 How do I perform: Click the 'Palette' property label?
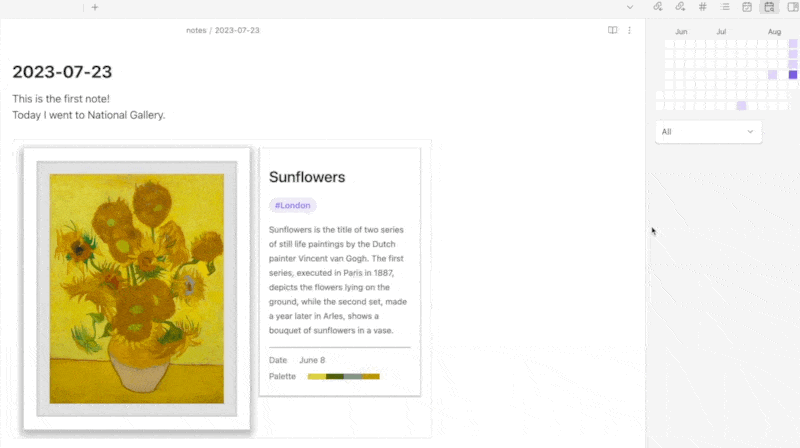(283, 376)
